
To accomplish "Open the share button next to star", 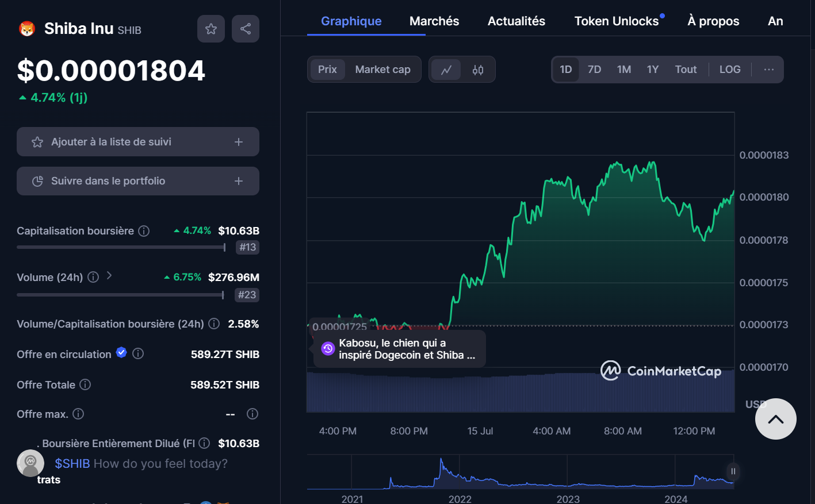I will pos(246,29).
